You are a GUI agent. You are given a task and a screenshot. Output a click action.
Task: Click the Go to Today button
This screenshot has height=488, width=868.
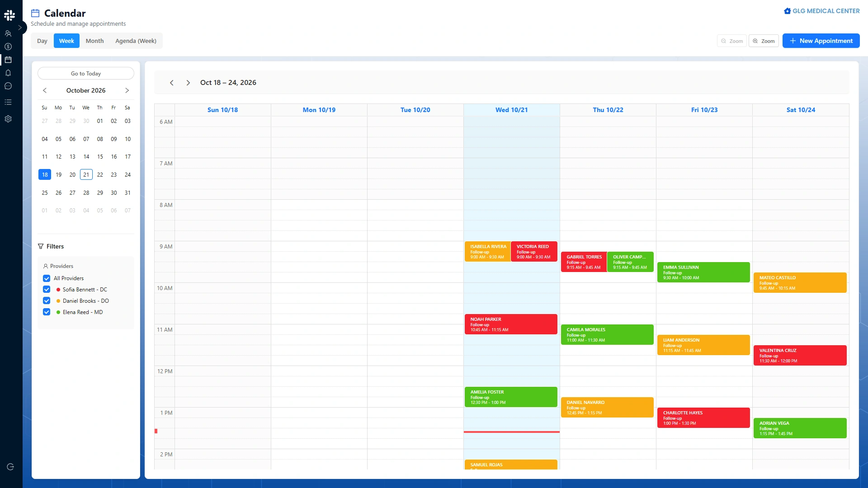coord(86,73)
